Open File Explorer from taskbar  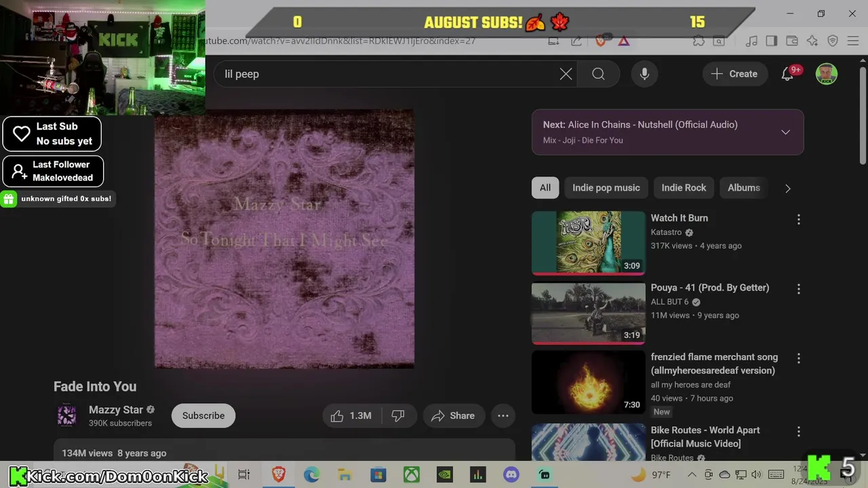[344, 474]
